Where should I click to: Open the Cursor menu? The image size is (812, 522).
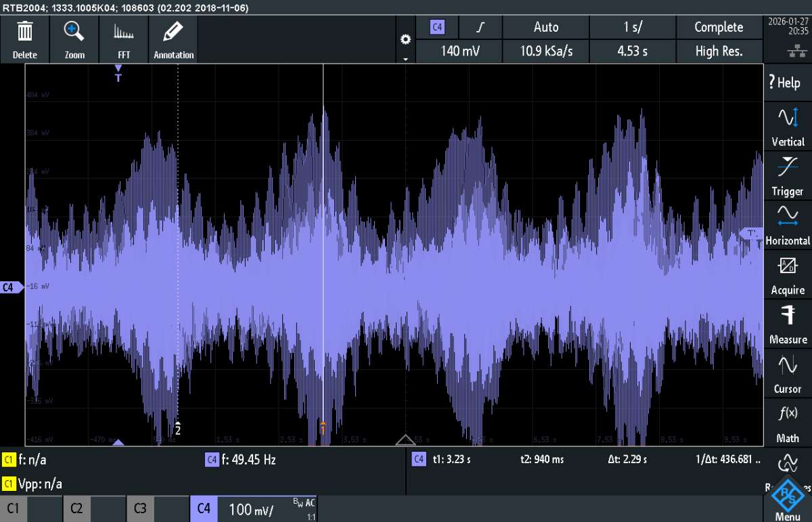[788, 374]
